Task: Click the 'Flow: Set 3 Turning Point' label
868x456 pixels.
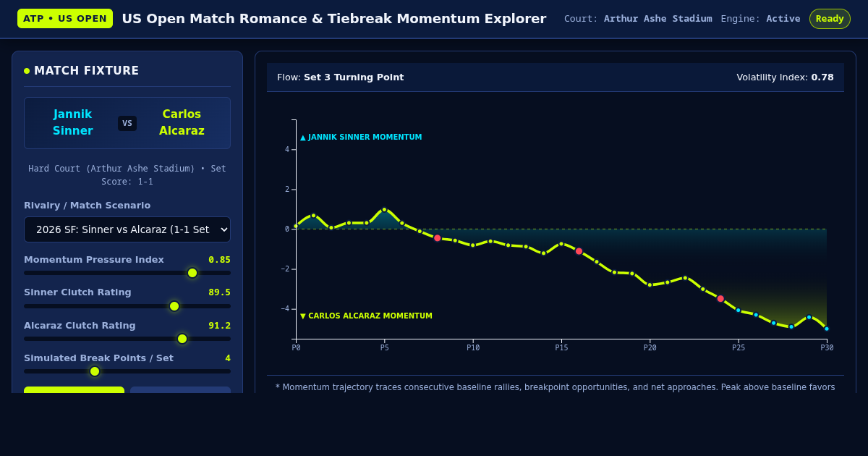Action: [341, 77]
